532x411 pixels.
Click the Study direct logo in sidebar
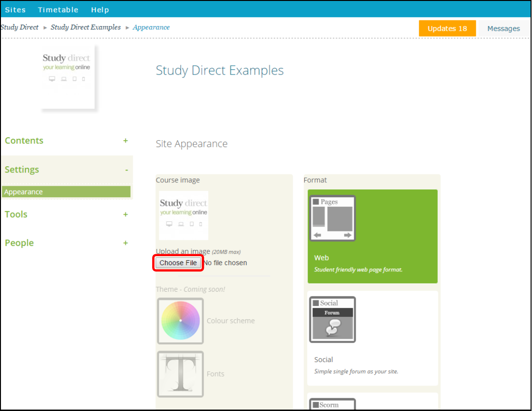pyautogui.click(x=68, y=77)
